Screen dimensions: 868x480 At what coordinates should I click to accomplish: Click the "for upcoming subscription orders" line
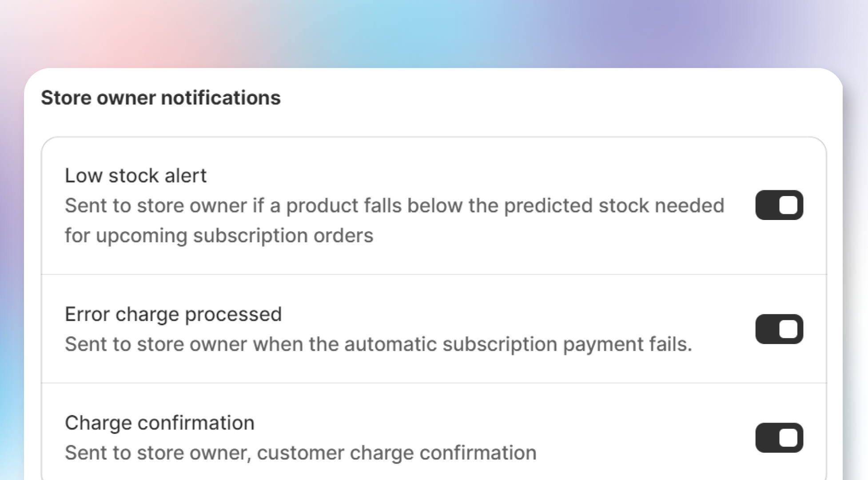pos(219,236)
